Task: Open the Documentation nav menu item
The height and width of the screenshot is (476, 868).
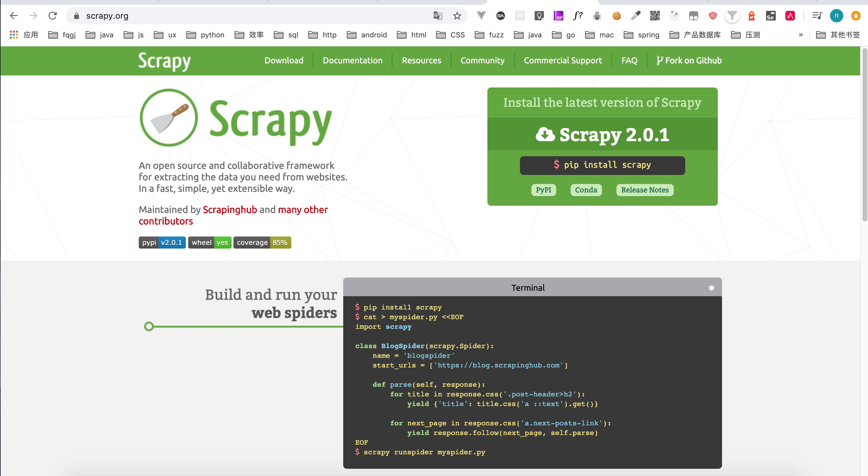Action: click(x=353, y=60)
